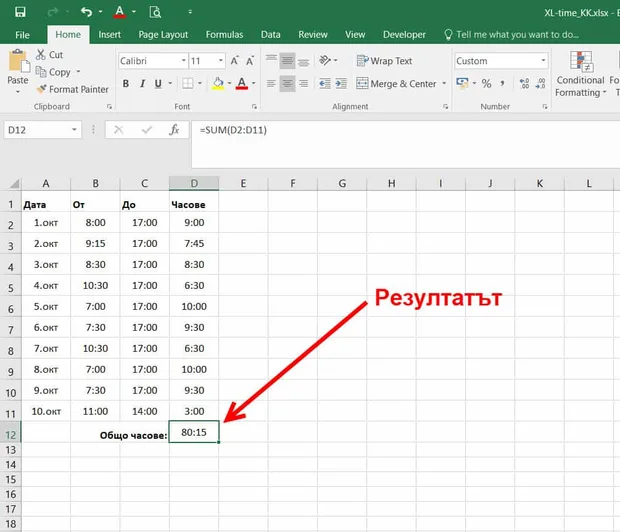The image size is (620, 532).
Task: Click the Orientation text angle icon
Action: [x=325, y=61]
